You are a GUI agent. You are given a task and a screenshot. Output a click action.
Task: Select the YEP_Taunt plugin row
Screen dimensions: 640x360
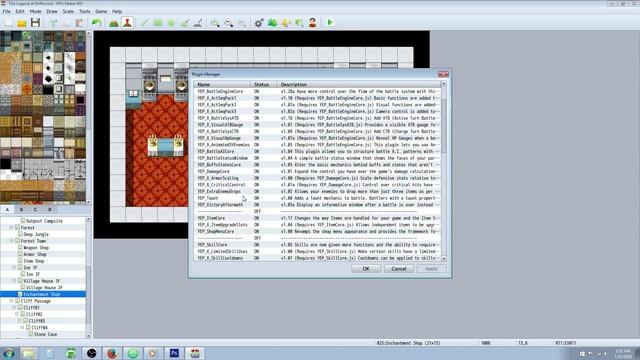click(x=318, y=198)
